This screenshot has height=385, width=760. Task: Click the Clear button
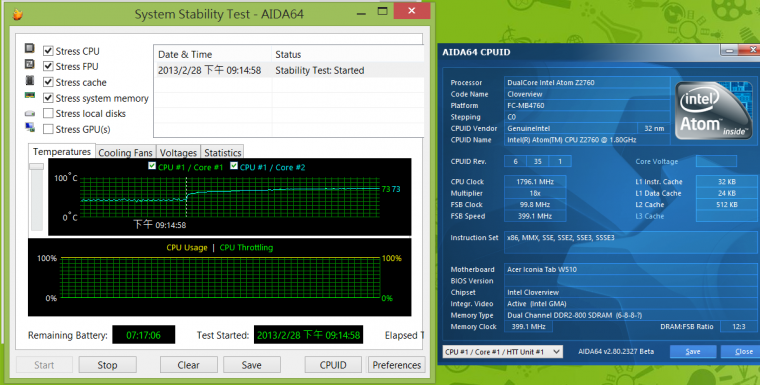click(x=188, y=365)
